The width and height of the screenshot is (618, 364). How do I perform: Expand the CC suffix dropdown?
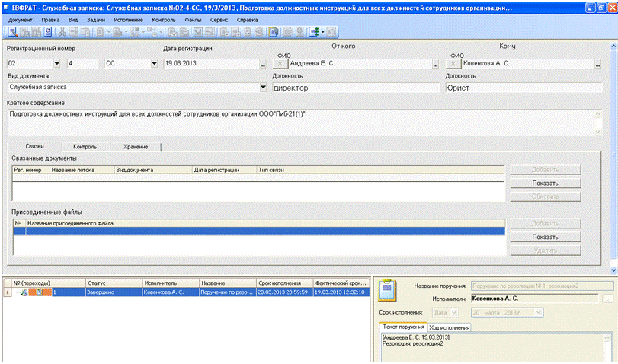[155, 64]
